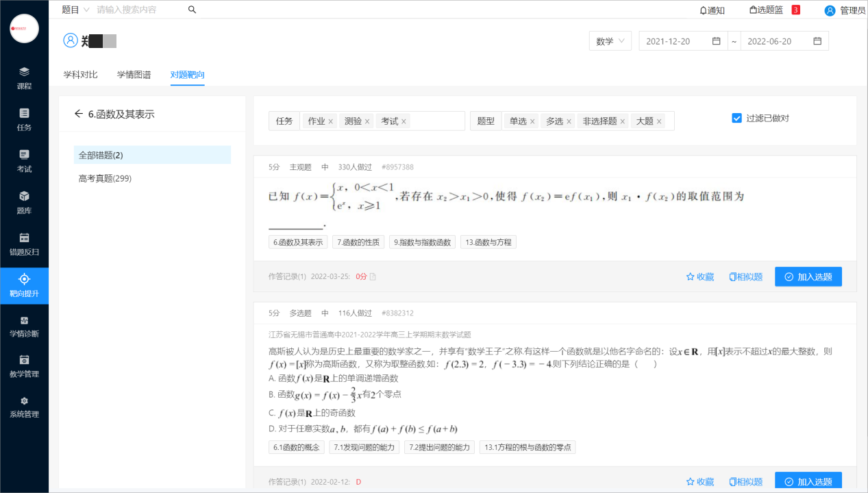Open the 数学 subject dropdown
868x493 pixels.
tap(610, 41)
